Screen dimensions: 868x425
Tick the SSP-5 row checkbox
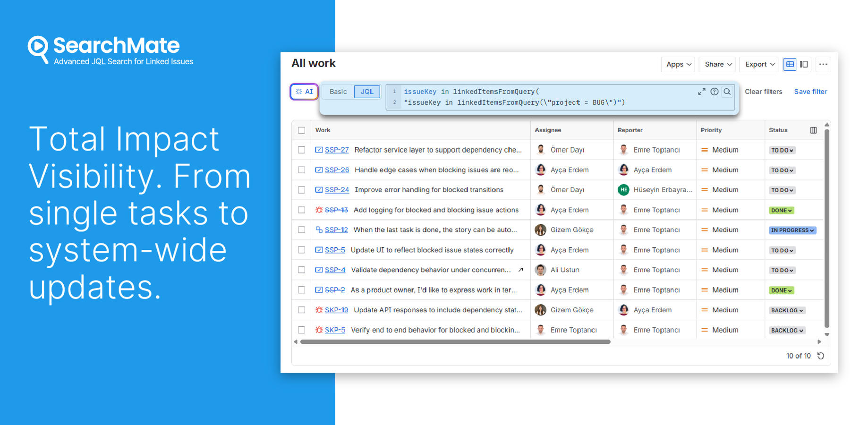click(x=302, y=250)
